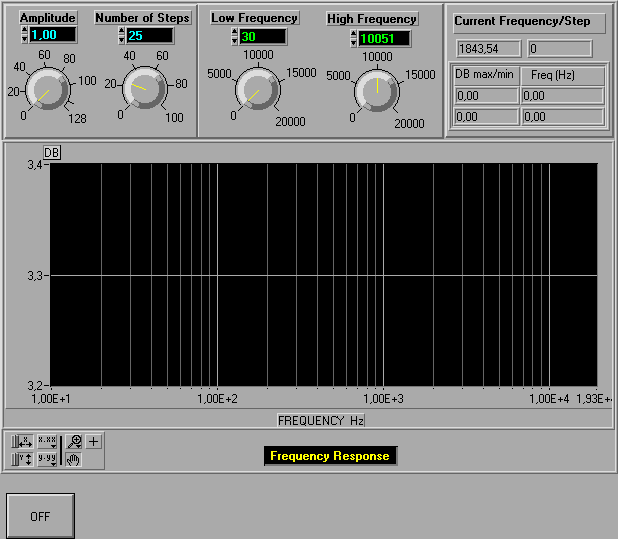Click the second-row DB min value 0,00
The image size is (618, 539).
(486, 117)
